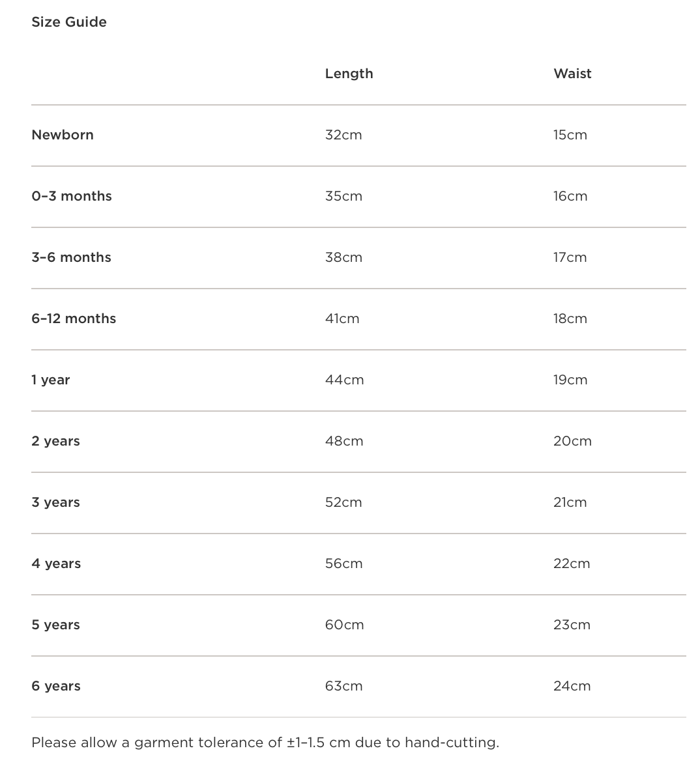Pick the 0–3 months row label
Viewport: 700px width, 770px height.
pos(72,196)
